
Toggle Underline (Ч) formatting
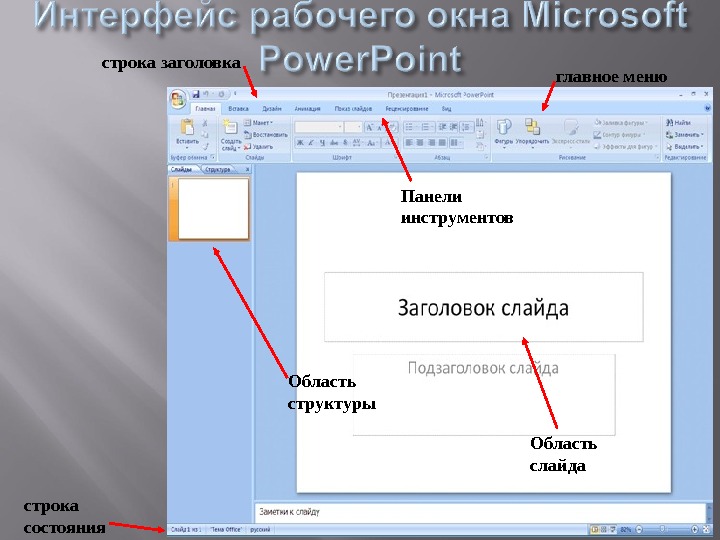pos(322,143)
